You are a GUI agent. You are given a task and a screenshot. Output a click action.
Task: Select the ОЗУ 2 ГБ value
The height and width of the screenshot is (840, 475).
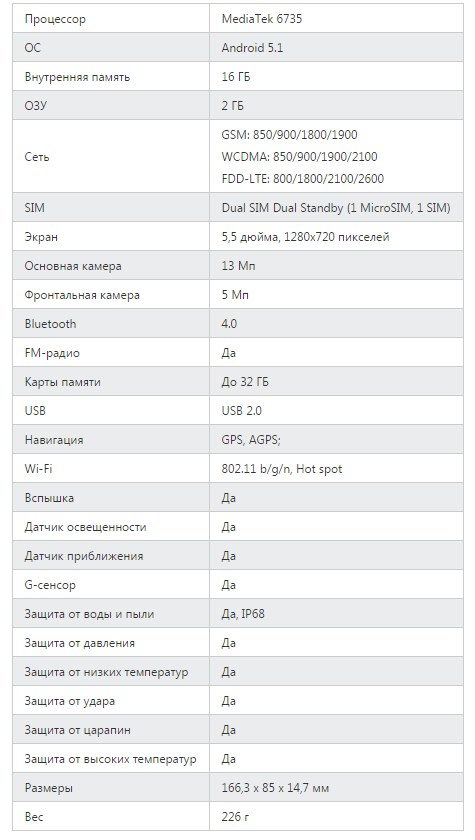point(232,106)
